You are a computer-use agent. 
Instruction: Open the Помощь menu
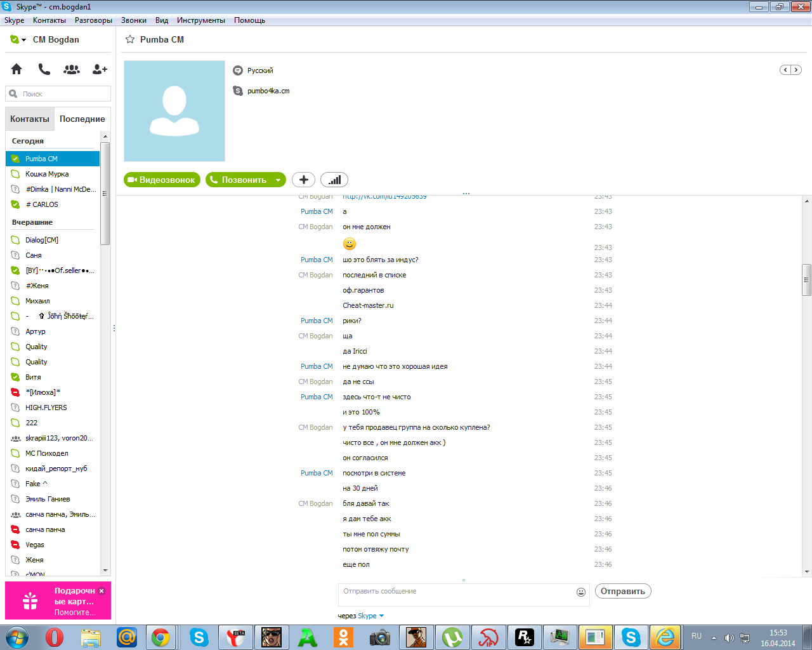[249, 20]
